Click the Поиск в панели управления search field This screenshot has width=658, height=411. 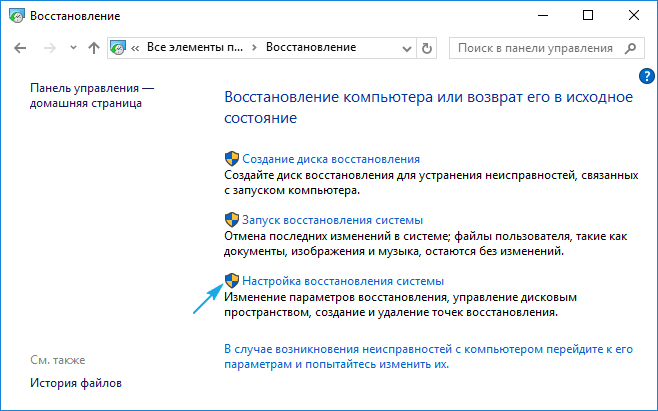(x=535, y=48)
